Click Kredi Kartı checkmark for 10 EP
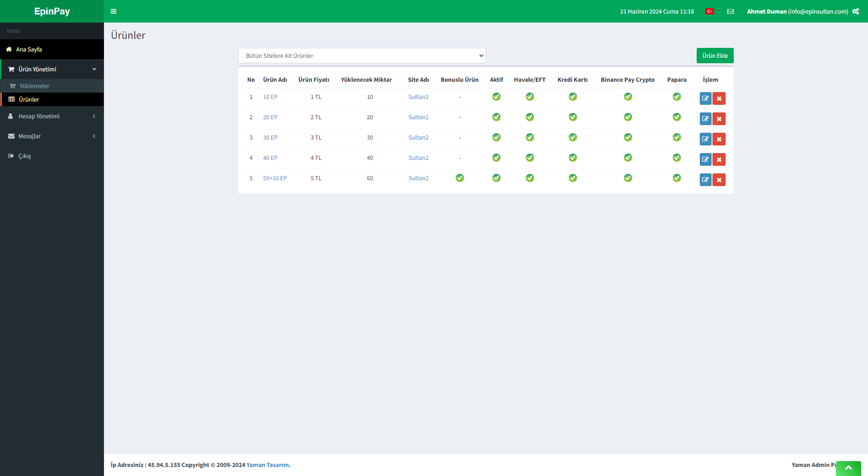 pos(573,97)
